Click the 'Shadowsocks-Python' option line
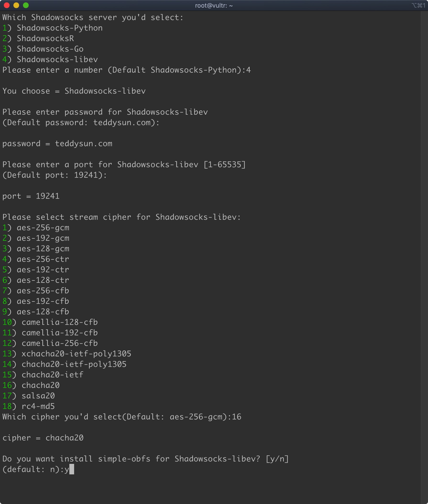Image resolution: width=428 pixels, height=504 pixels. 60,28
